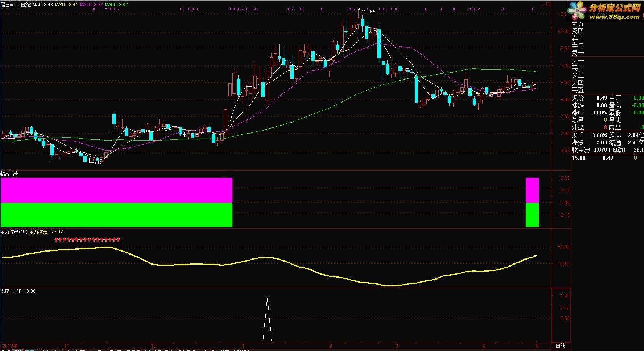Click the 2013年 label on the time axis
Screen dimensions: 644x351
click(9, 346)
